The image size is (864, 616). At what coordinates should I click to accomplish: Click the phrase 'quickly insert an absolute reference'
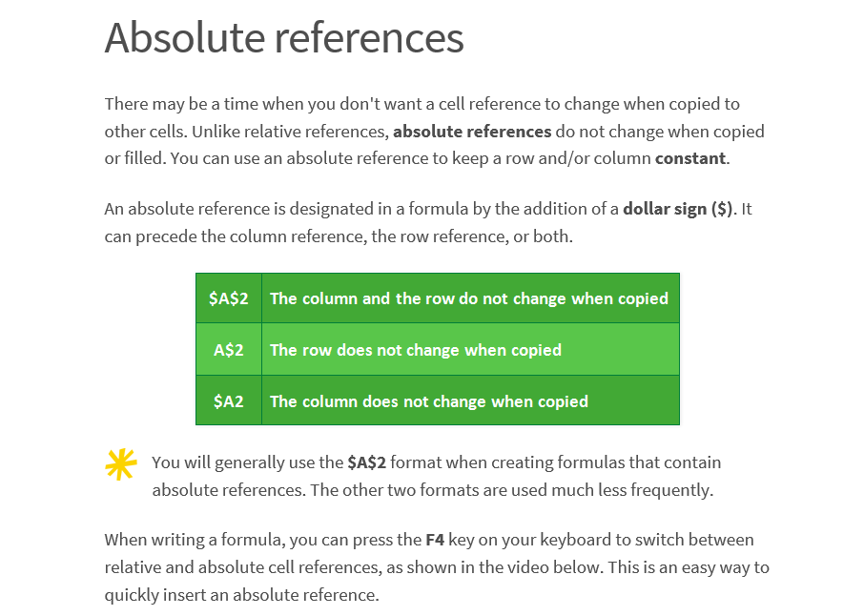240,595
